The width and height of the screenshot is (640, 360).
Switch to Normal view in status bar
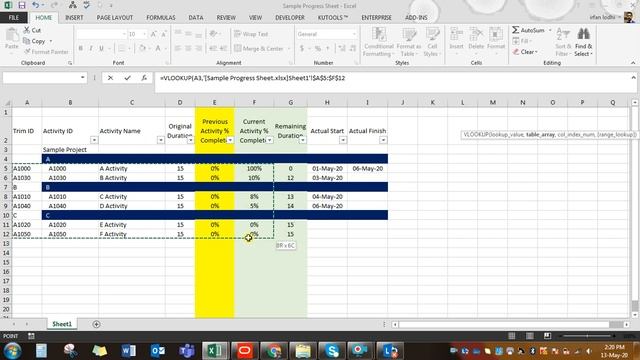tap(511, 336)
